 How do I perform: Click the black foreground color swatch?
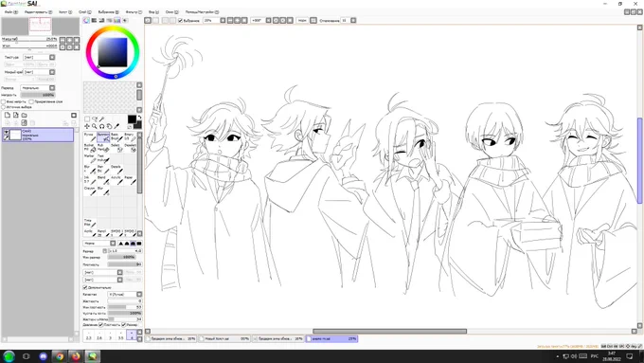pos(132,119)
